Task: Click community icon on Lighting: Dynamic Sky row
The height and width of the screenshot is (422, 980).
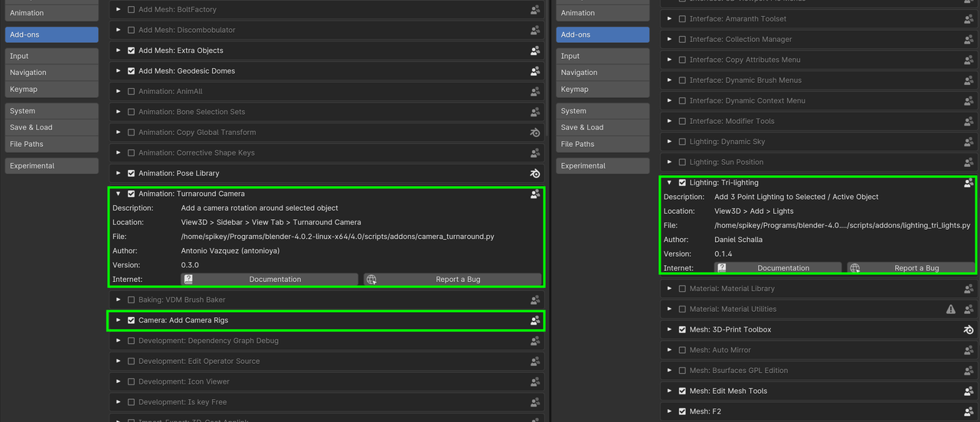Action: pos(969,142)
